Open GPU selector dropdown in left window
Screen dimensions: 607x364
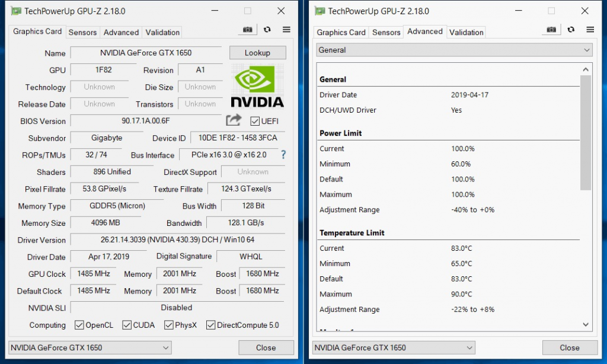(x=90, y=347)
